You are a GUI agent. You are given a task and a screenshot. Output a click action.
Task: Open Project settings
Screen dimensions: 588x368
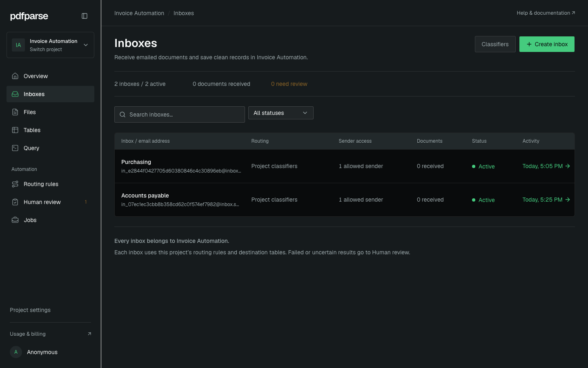[x=30, y=310]
